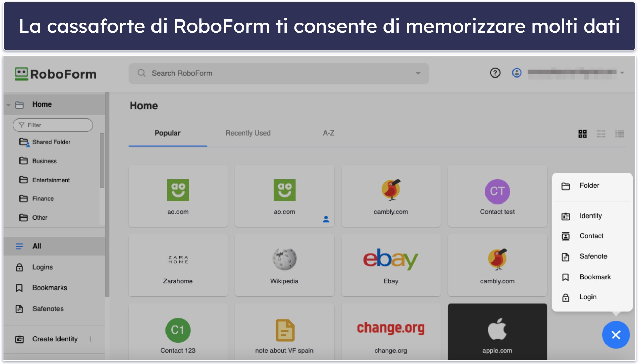Click the user account avatar icon

coord(517,73)
